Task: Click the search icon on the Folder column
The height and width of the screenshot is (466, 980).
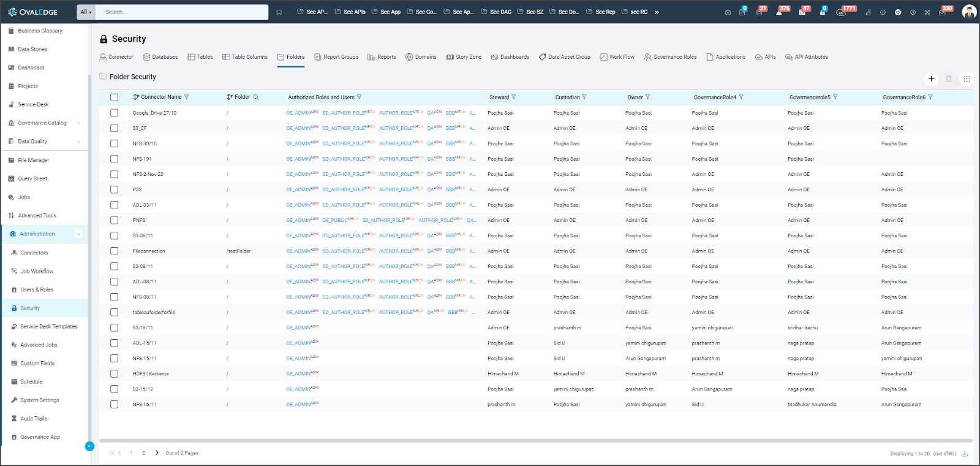Action: coord(256,97)
